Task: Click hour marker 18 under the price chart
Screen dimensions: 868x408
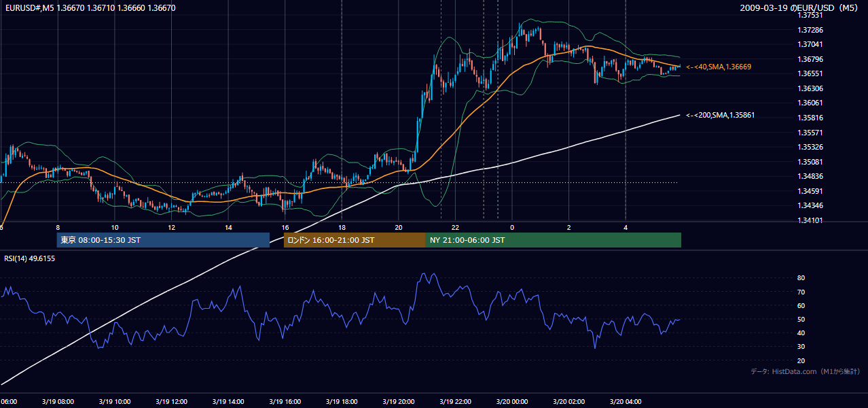Action: coord(342,227)
